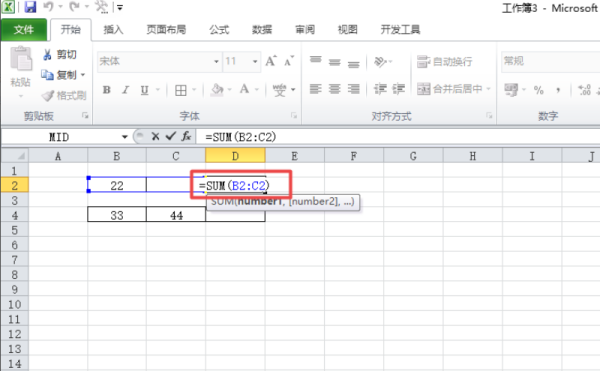Toggle Italic formatting

pos(125,89)
